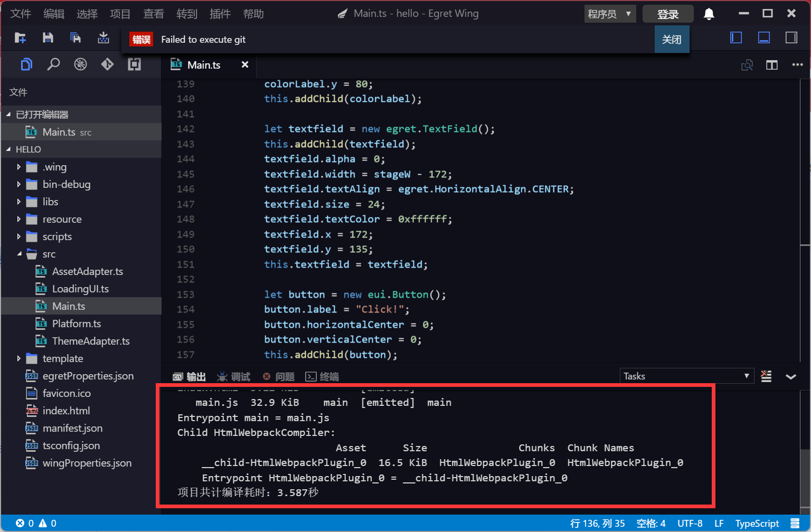Select the Main.ts editor tab
The width and height of the screenshot is (811, 532).
click(x=204, y=64)
